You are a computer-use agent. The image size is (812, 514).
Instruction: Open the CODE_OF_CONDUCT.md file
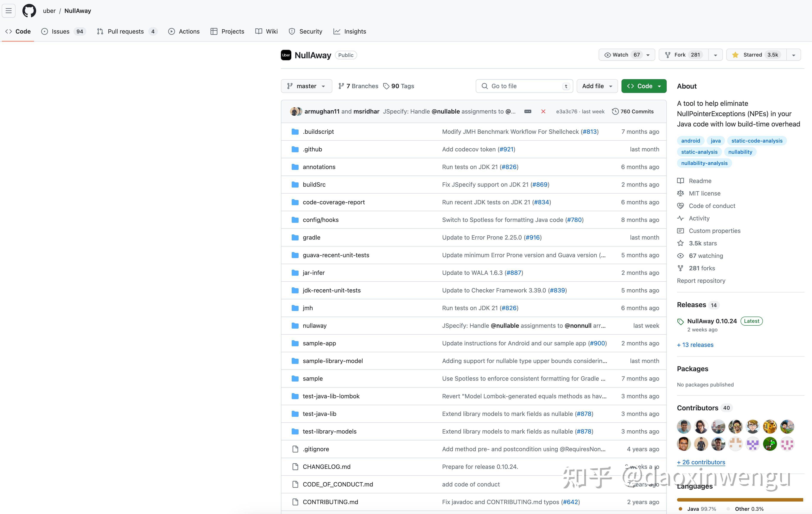(x=338, y=484)
